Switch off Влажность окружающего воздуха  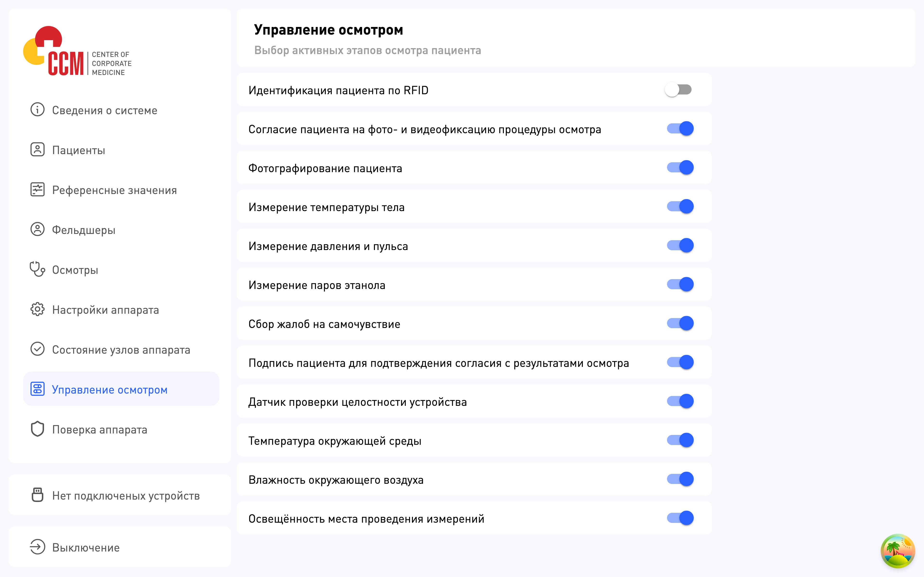coord(680,479)
